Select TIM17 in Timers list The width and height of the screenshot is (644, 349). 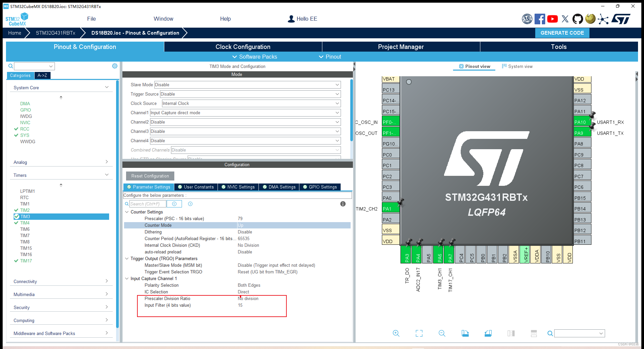click(26, 261)
